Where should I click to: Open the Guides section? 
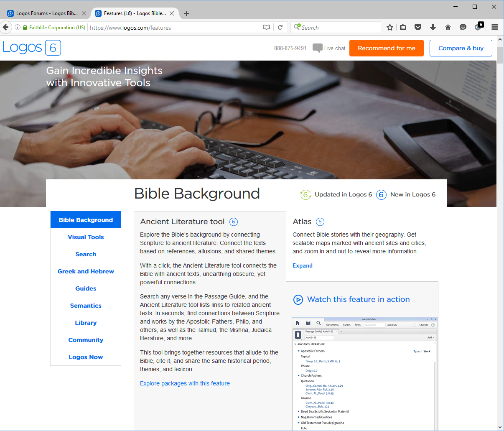86,288
